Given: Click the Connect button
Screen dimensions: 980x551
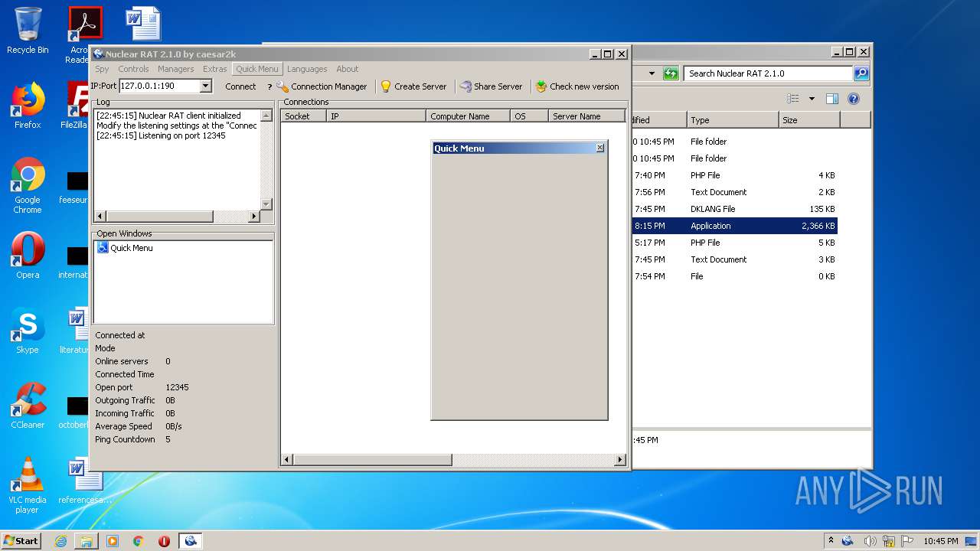Looking at the screenshot, I should (240, 86).
